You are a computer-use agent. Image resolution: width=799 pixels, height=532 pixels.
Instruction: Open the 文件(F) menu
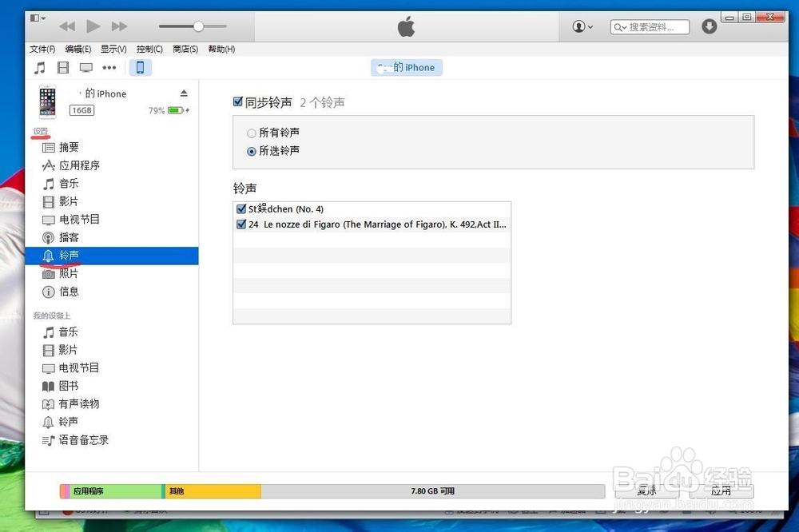[42, 49]
